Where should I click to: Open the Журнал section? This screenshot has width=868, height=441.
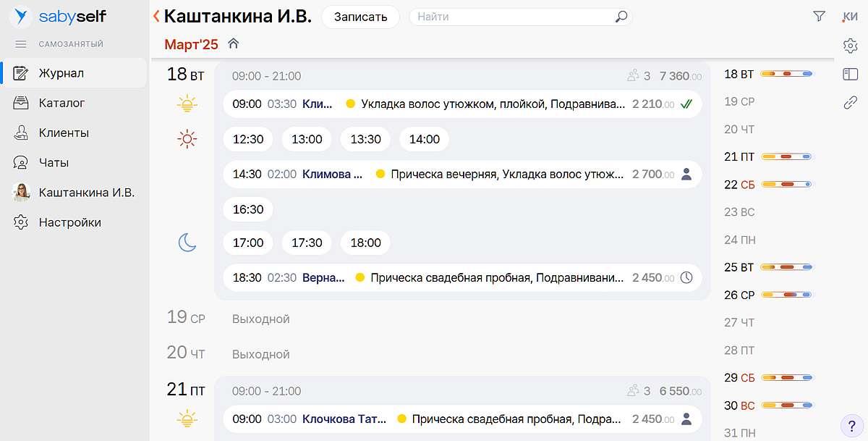(61, 73)
